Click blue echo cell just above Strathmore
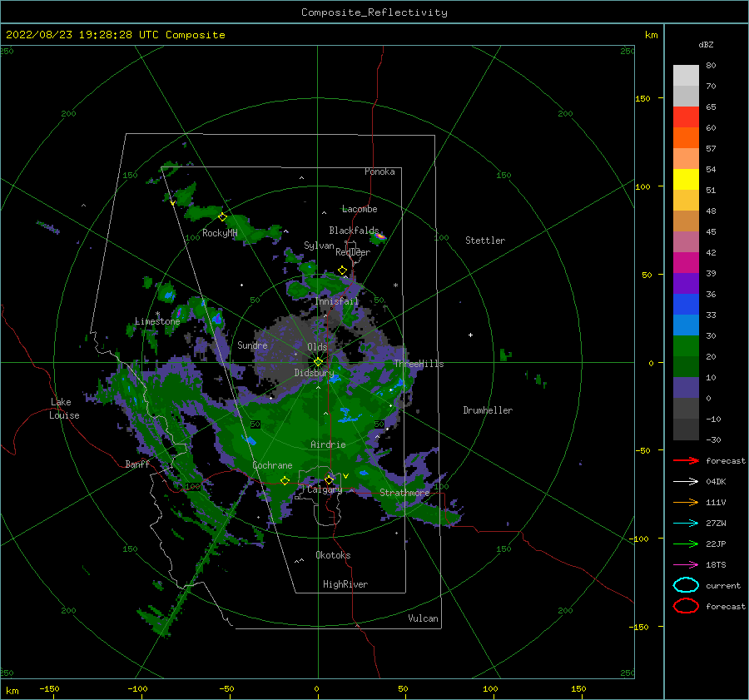 (364, 474)
